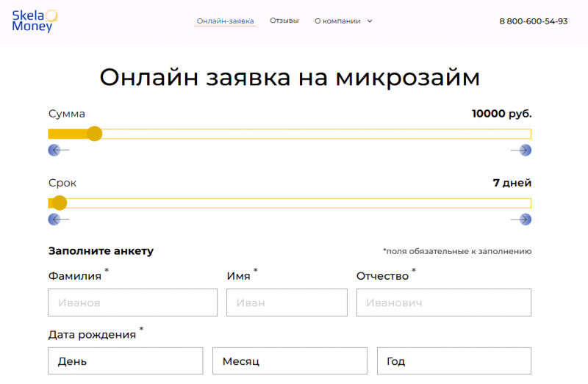The height and width of the screenshot is (384, 588).
Task: Click the Дата рождения label
Action: (93, 335)
